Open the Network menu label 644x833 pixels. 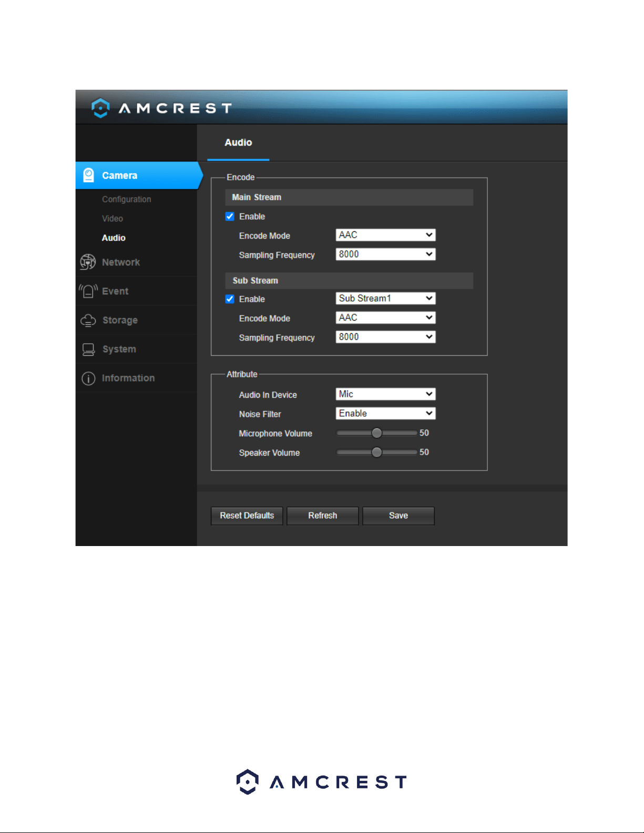click(121, 262)
